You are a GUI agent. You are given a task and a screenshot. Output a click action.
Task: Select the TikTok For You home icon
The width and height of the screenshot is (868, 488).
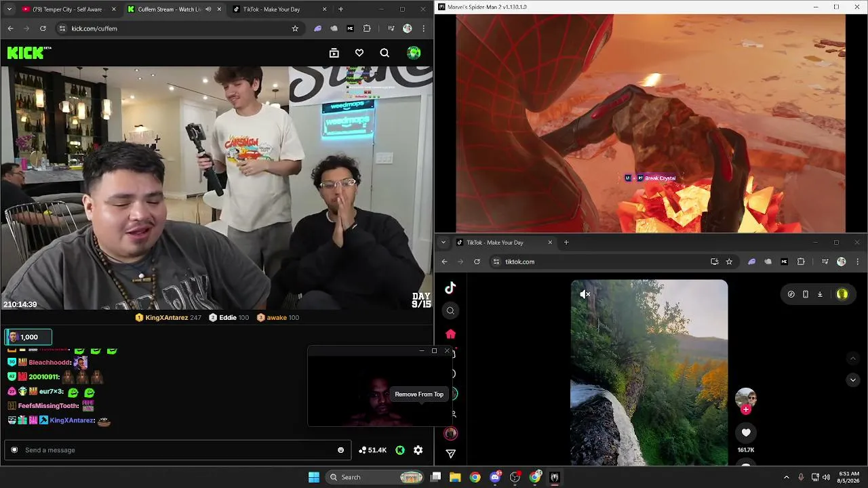coord(450,334)
